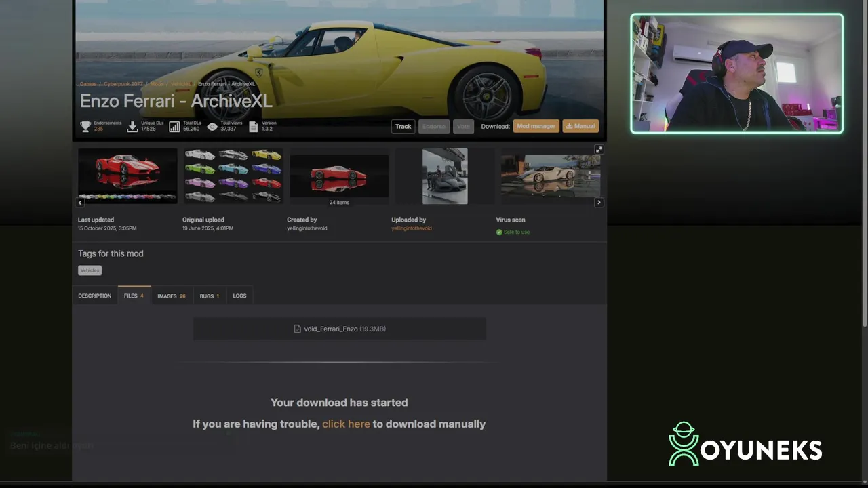
Task: Go to Games breadcrumb link
Action: click(88, 84)
